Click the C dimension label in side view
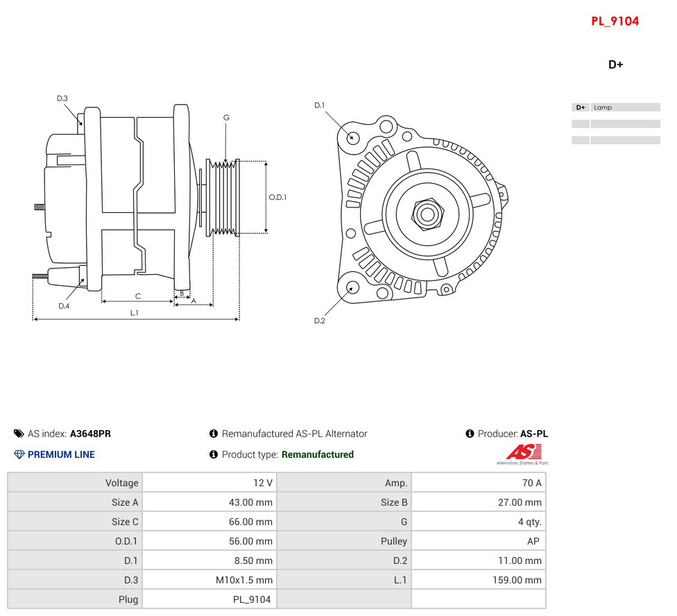Viewport: 677px width, 616px height. coord(138,296)
